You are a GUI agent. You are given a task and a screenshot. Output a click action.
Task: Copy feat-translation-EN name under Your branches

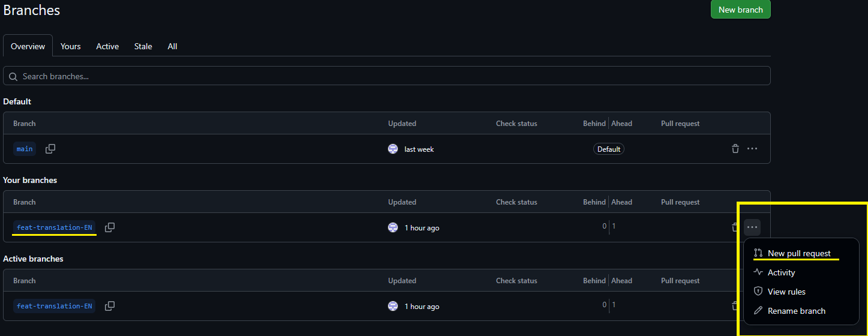point(110,227)
